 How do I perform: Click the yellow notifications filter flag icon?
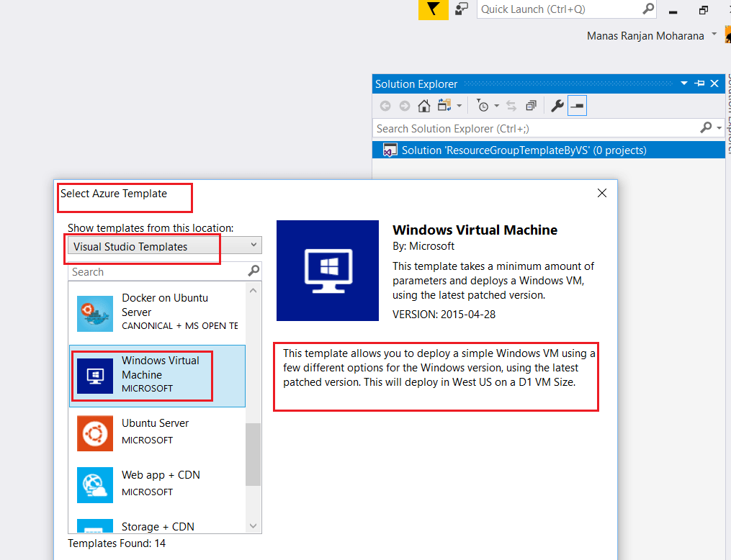(x=433, y=9)
